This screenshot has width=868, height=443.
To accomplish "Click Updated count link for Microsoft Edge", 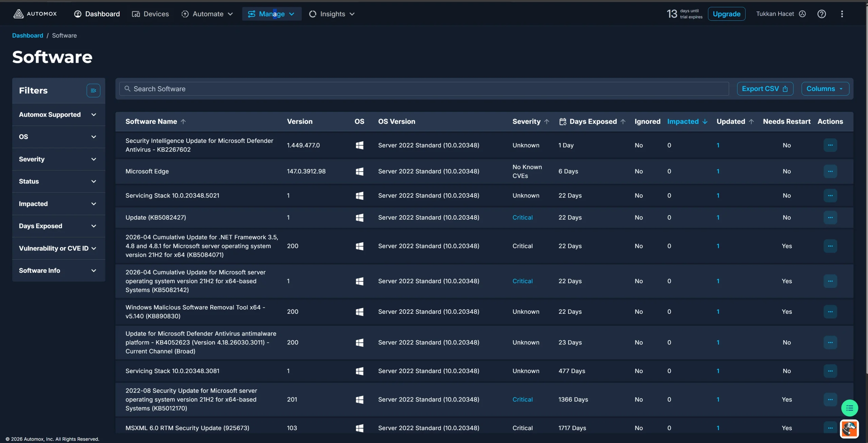I will (x=718, y=171).
